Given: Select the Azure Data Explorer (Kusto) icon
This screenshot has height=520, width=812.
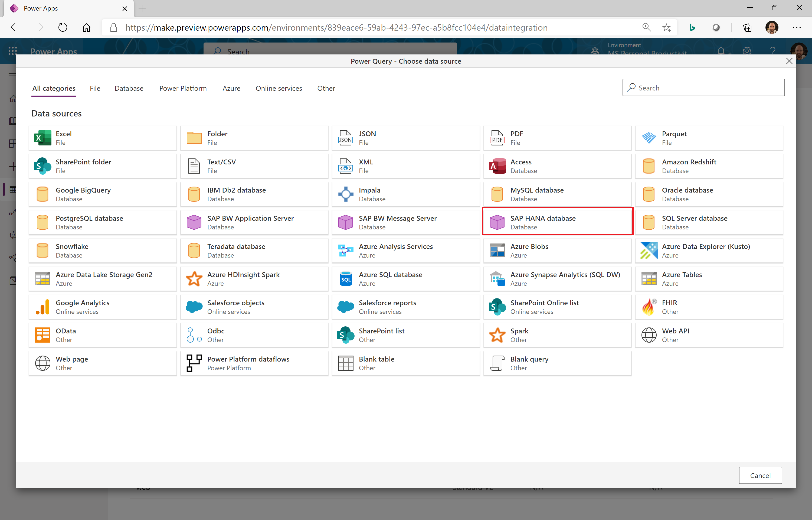Looking at the screenshot, I should click(649, 251).
